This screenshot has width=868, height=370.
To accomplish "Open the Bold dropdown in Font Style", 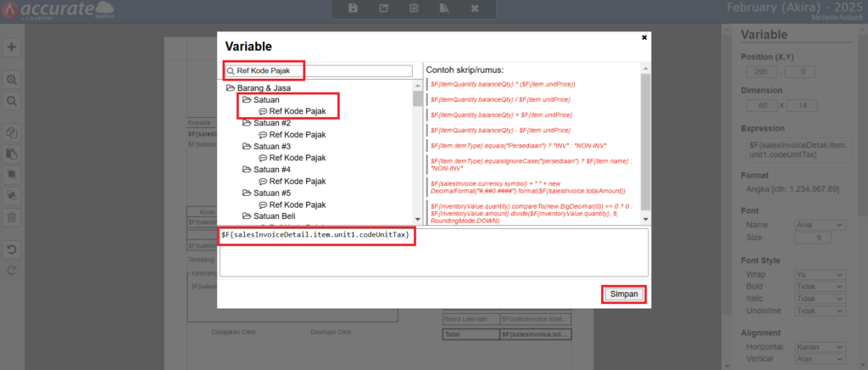I will (x=820, y=287).
